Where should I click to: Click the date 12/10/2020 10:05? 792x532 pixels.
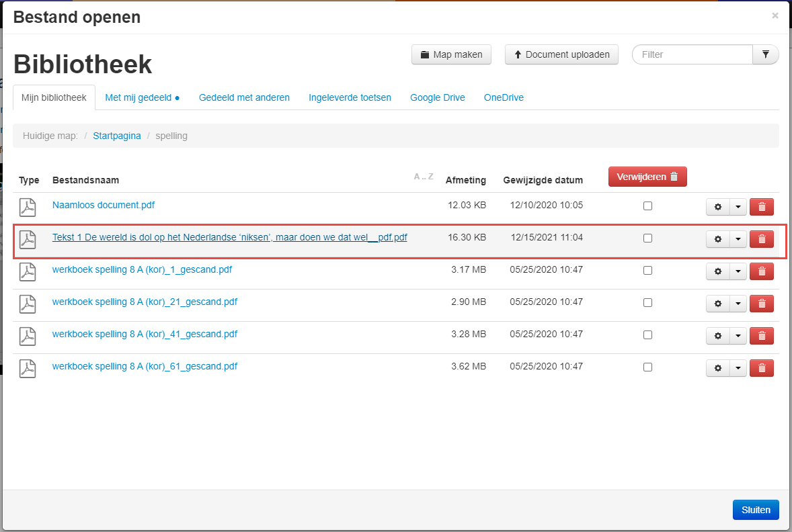click(x=547, y=205)
